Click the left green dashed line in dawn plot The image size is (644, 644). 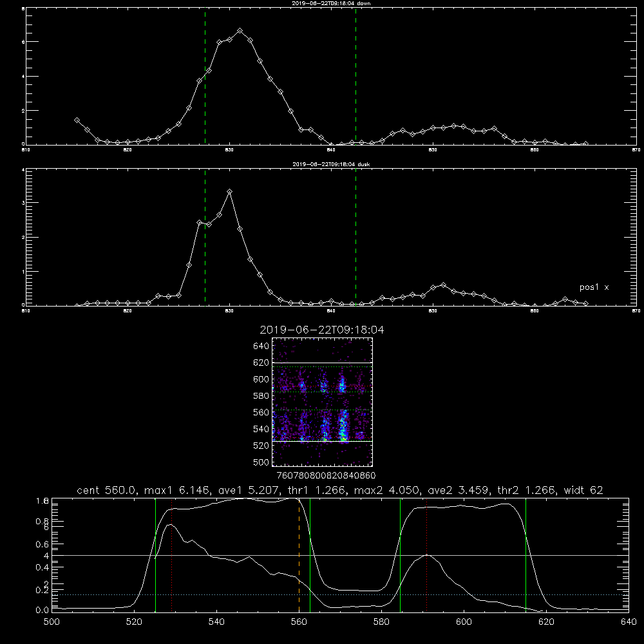pos(205,76)
